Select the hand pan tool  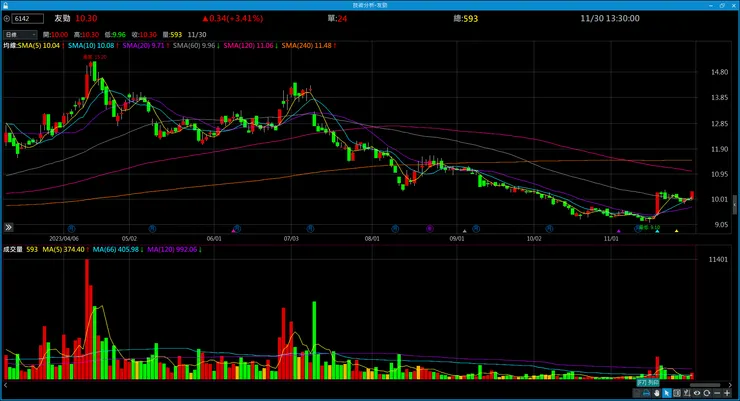[656, 393]
